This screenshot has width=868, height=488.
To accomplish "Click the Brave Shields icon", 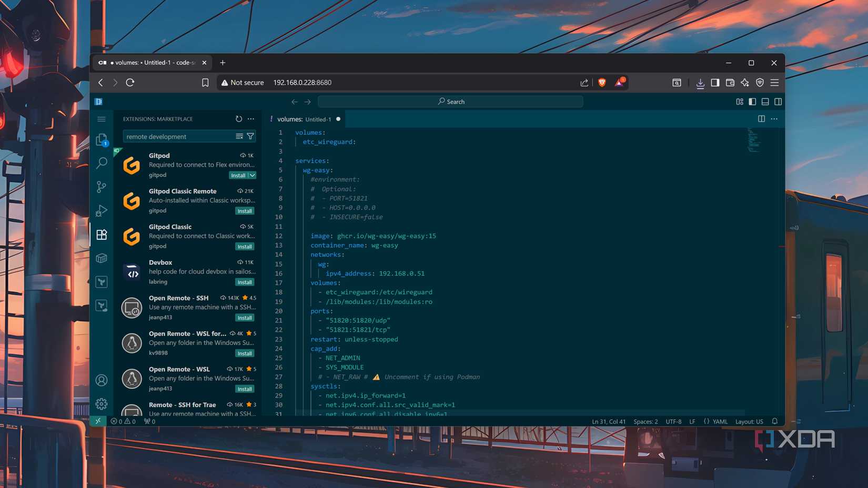I will tap(602, 83).
